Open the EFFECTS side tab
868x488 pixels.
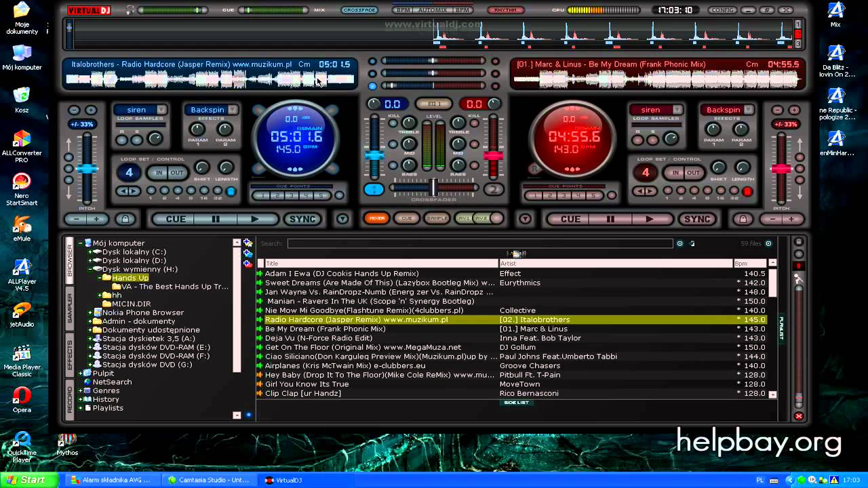(70, 355)
